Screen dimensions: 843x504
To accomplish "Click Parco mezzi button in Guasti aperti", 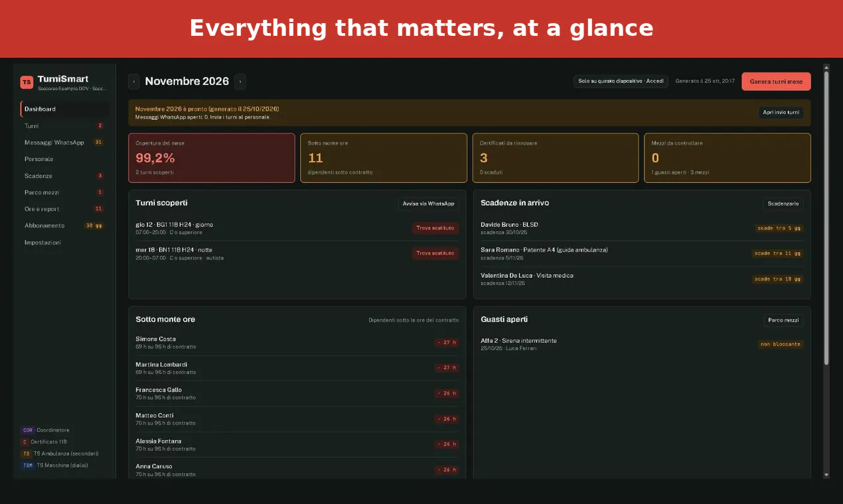I will click(x=783, y=320).
